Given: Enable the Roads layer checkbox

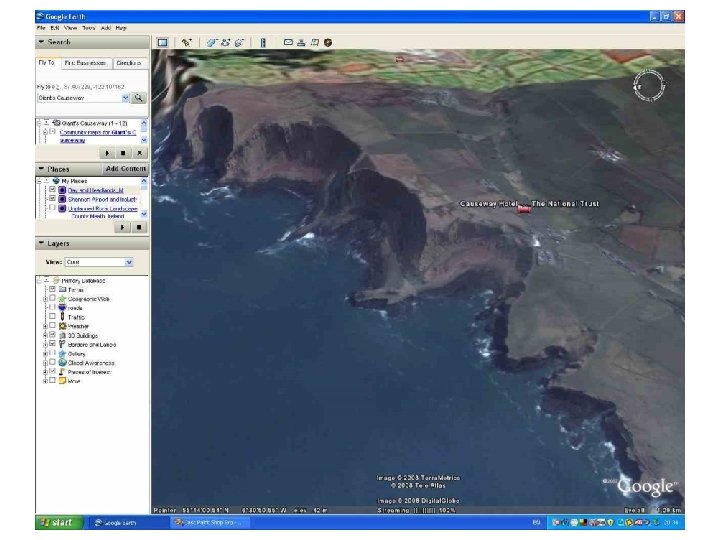Looking at the screenshot, I should click(52, 308).
